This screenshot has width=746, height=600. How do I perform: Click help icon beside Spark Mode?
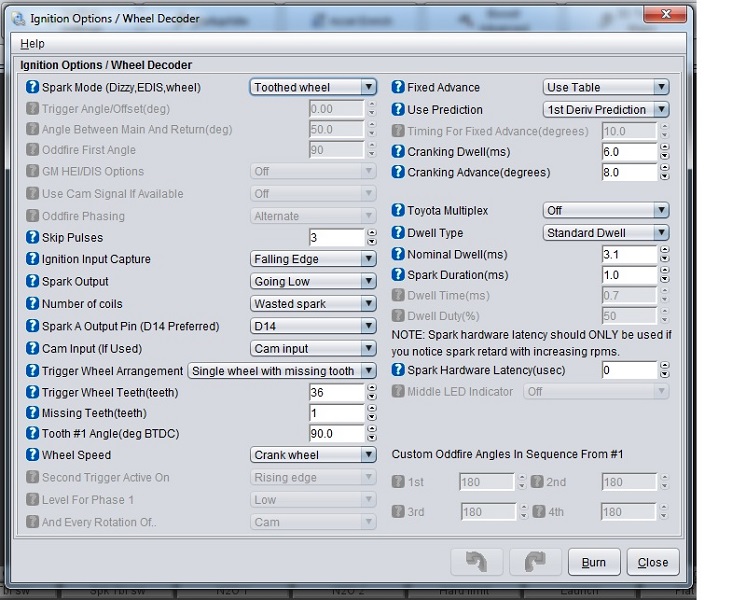point(32,87)
